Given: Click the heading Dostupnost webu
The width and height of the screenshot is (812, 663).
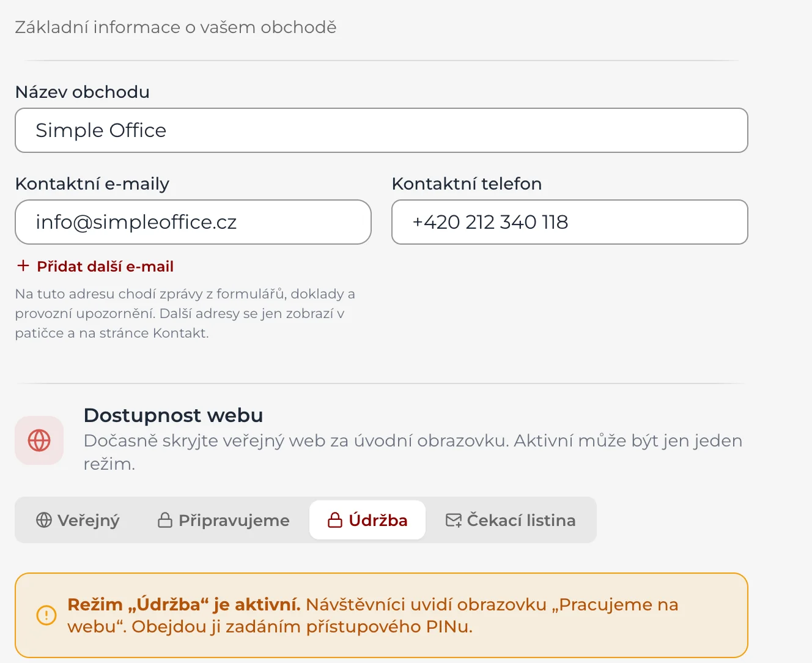Looking at the screenshot, I should click(173, 415).
